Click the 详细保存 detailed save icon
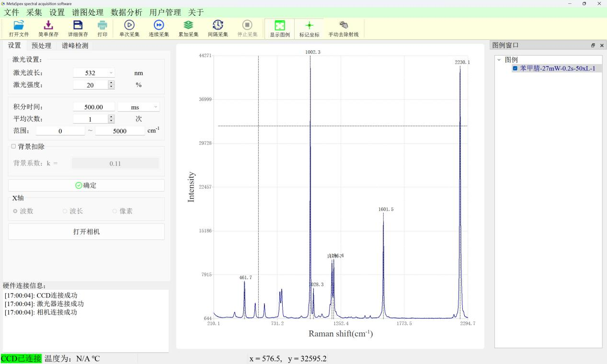Screen dimensions: 607x364 [78, 28]
